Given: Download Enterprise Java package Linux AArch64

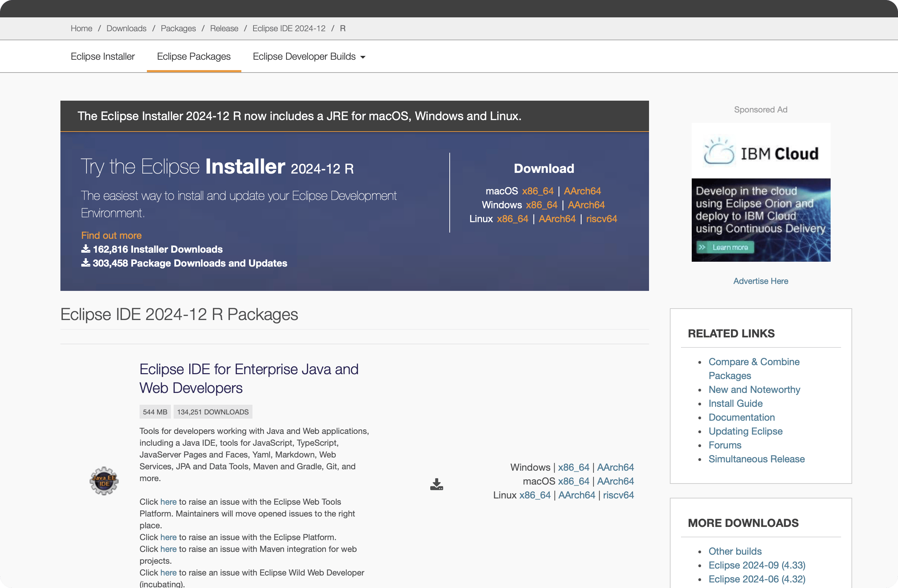Looking at the screenshot, I should 577,496.
